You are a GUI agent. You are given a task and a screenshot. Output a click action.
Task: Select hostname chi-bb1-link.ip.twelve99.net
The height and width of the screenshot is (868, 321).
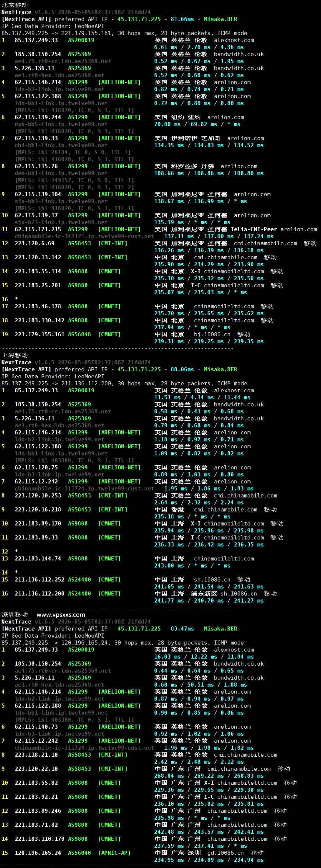point(61,145)
